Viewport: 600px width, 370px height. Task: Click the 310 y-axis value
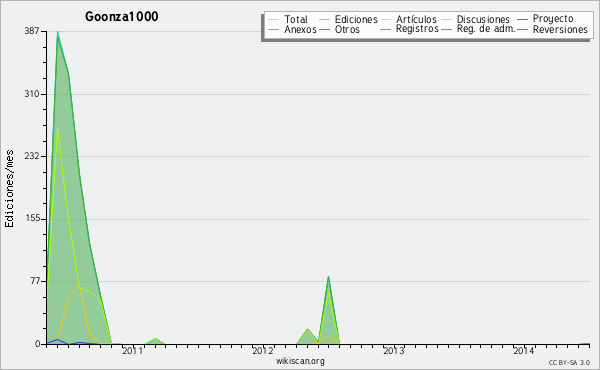32,94
